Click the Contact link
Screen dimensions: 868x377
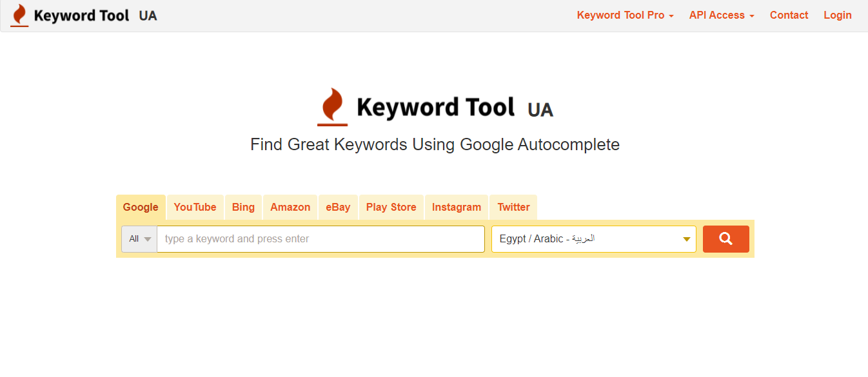pyautogui.click(x=789, y=15)
